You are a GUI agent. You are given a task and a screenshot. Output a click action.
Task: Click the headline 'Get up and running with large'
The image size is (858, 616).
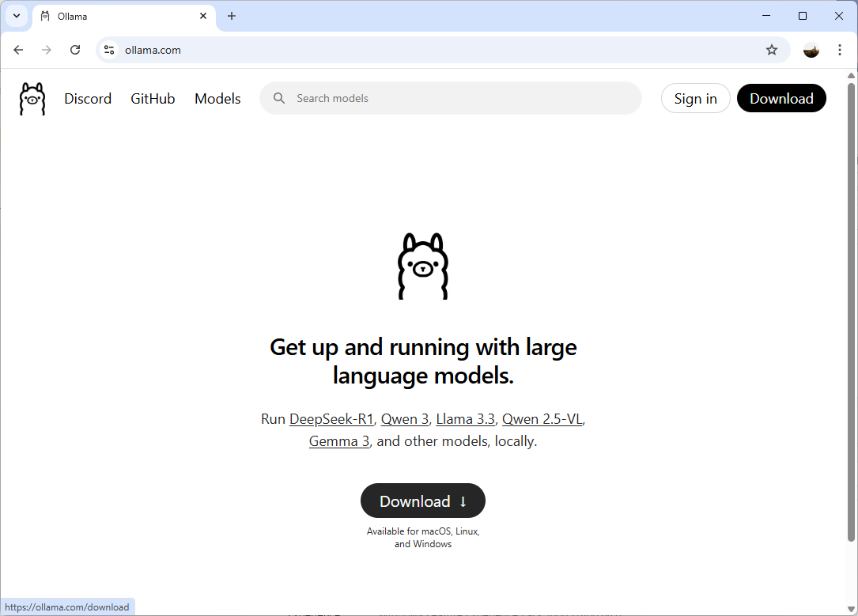pos(423,347)
